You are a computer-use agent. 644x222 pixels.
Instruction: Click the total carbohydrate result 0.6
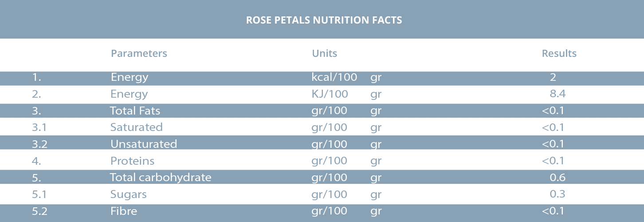coord(558,178)
